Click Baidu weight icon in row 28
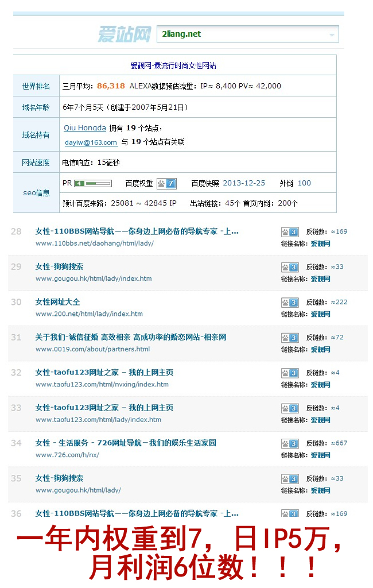Screen dimensions: 373x588 290,232
